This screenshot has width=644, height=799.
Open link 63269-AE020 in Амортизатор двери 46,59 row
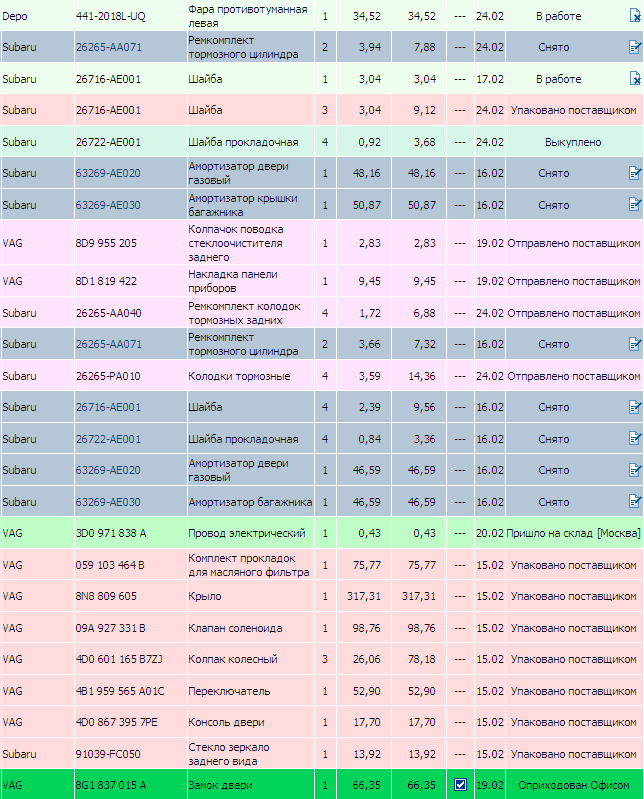[108, 470]
